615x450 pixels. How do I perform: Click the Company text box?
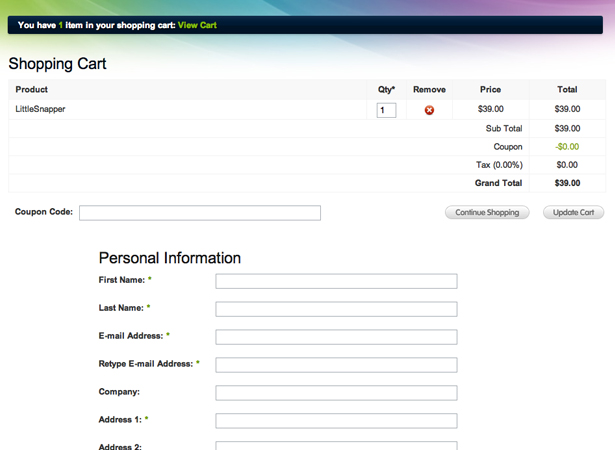(x=336, y=393)
